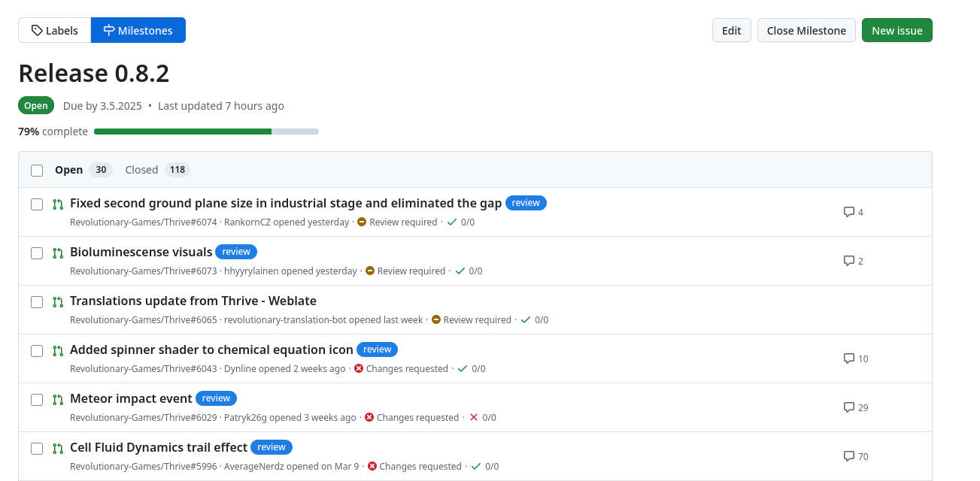The width and height of the screenshot is (980, 481).
Task: Click the Close Milestone button
Action: 806,30
